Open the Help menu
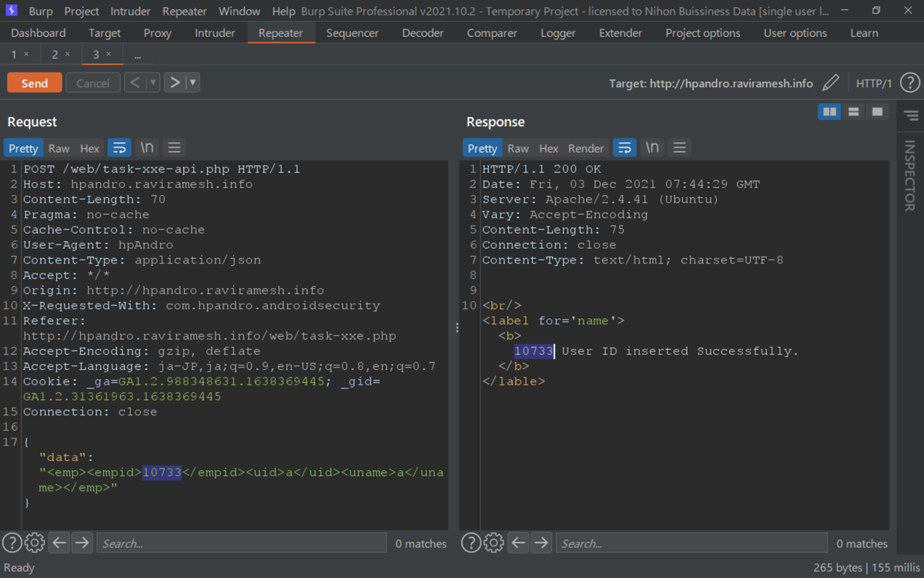 (x=283, y=12)
